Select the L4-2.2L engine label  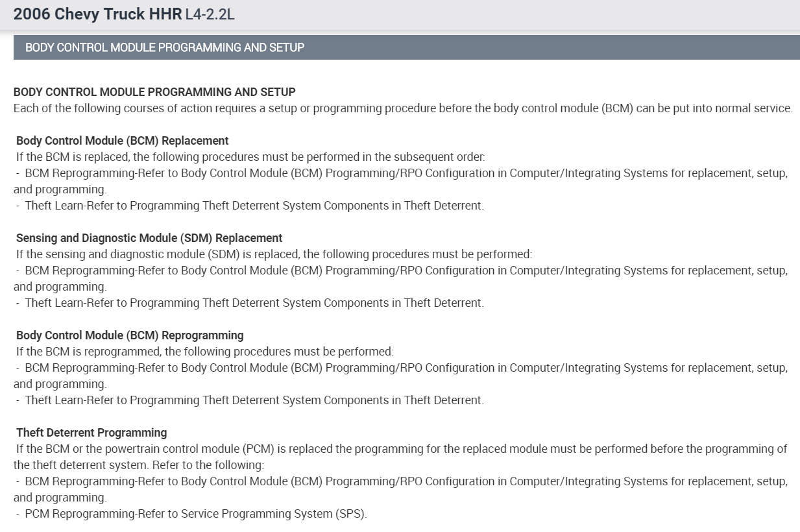tap(210, 14)
